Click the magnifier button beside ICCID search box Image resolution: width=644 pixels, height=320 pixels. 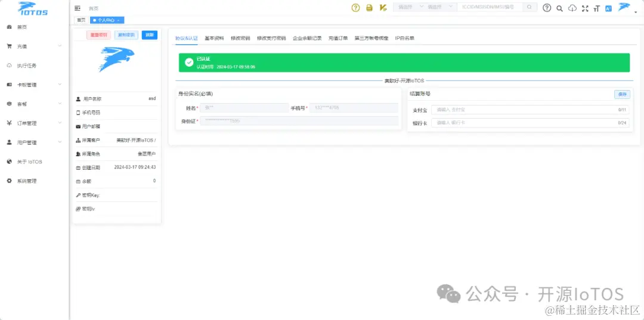click(530, 7)
